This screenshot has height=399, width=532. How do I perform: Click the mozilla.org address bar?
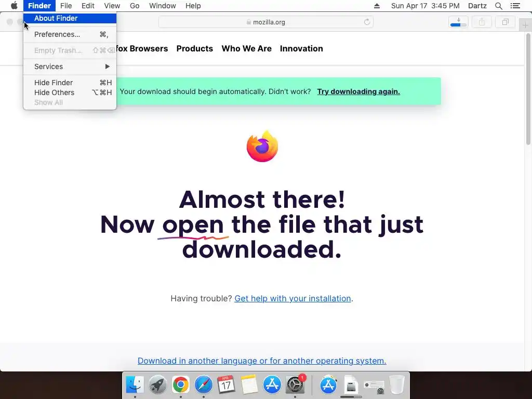pos(265,22)
